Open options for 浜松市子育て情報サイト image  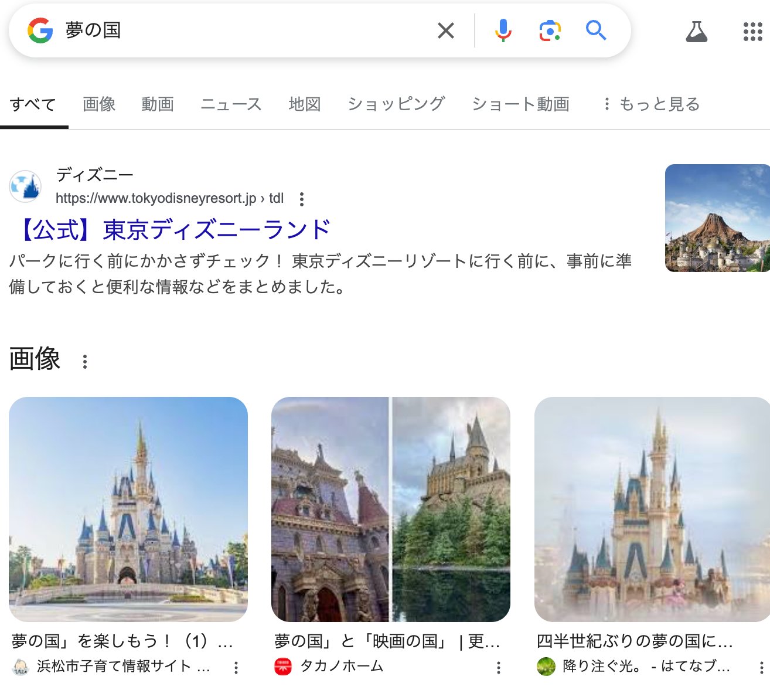click(x=236, y=667)
